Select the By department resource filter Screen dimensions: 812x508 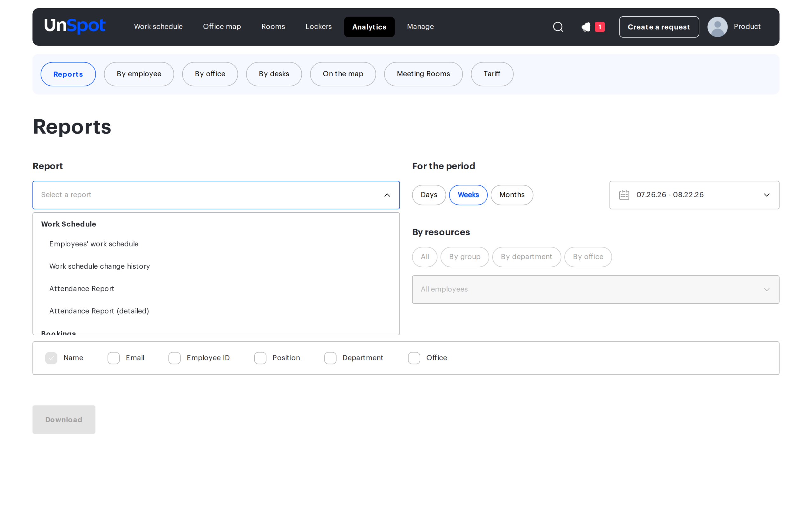(x=526, y=257)
